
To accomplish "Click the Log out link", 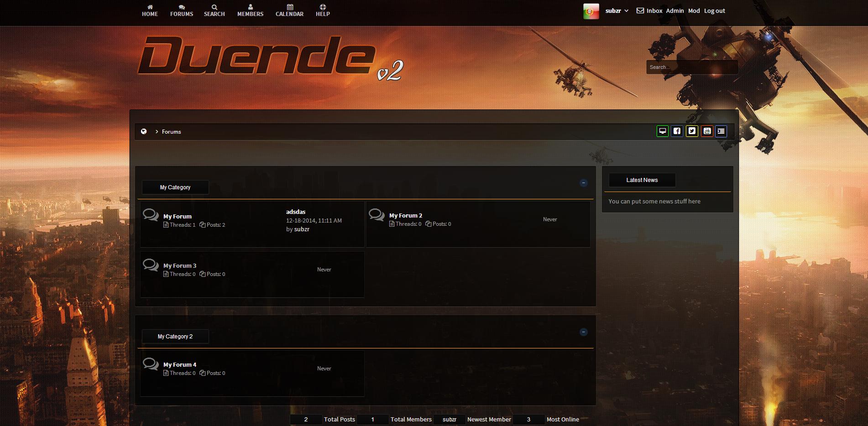I will click(715, 10).
